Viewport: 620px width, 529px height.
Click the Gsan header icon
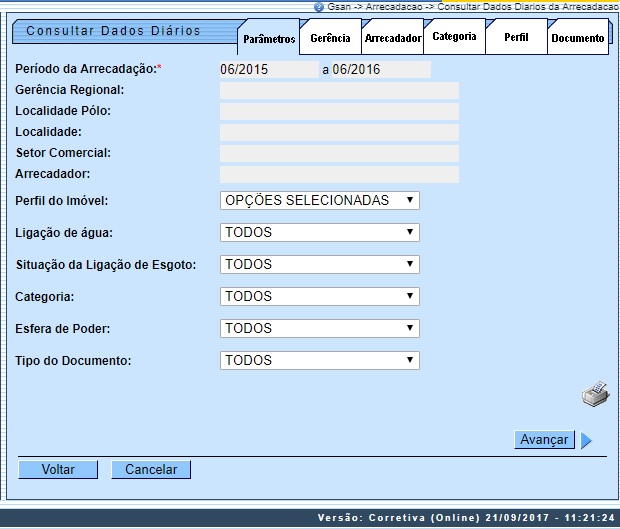[x=318, y=6]
